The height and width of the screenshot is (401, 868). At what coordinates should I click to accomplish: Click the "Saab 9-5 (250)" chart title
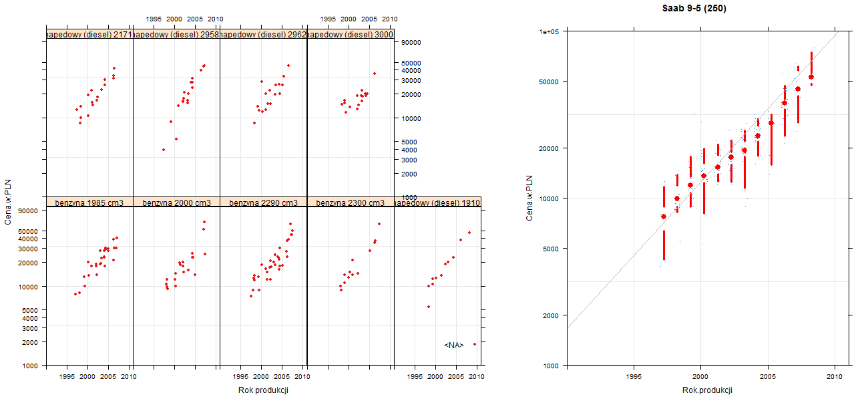(694, 9)
